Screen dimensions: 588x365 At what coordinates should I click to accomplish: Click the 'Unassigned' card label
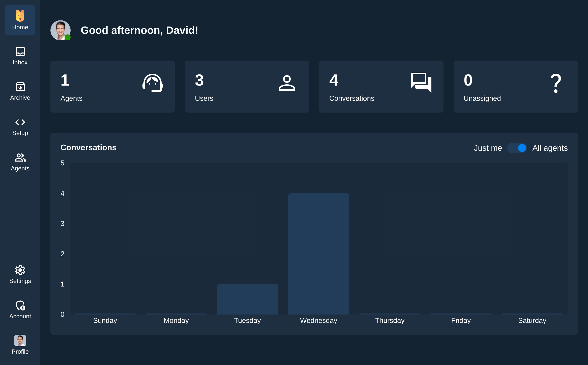[x=482, y=98]
